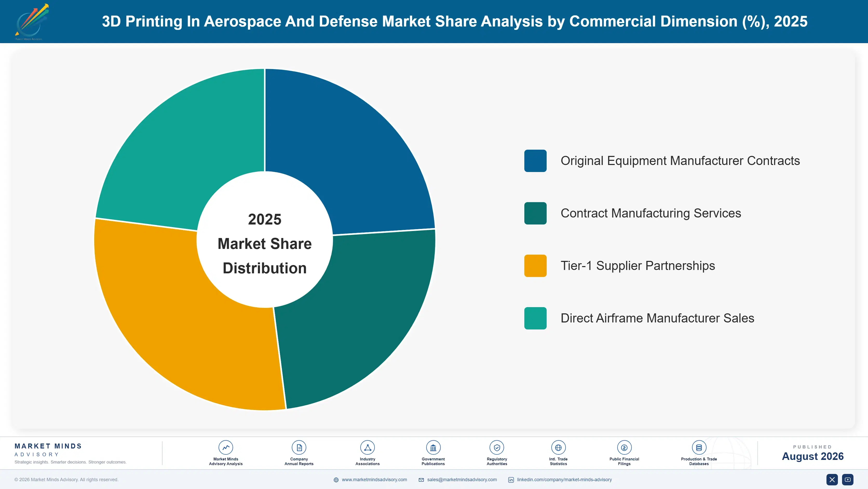Open www.marketmindsadvisory.com link
This screenshot has width=868, height=489.
tap(374, 480)
